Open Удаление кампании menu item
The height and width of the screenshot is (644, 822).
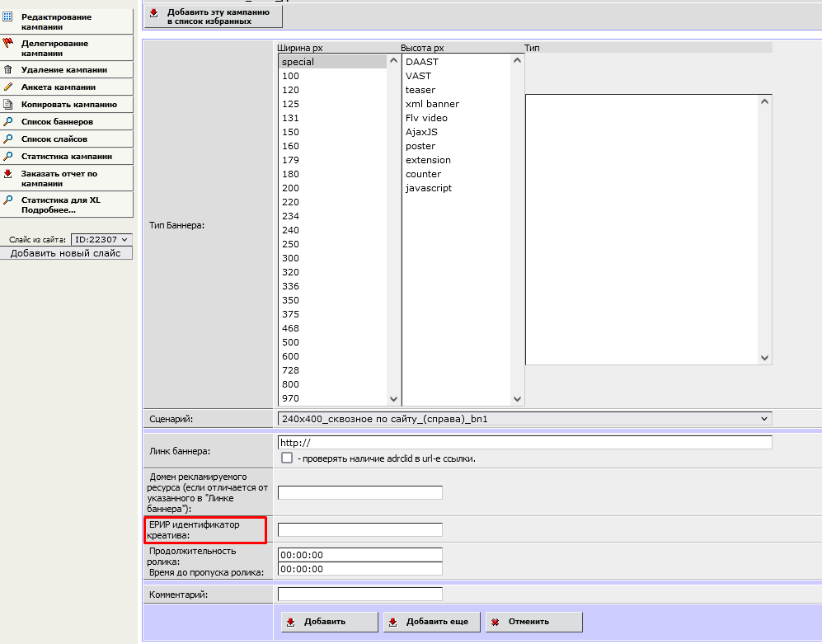(67, 70)
